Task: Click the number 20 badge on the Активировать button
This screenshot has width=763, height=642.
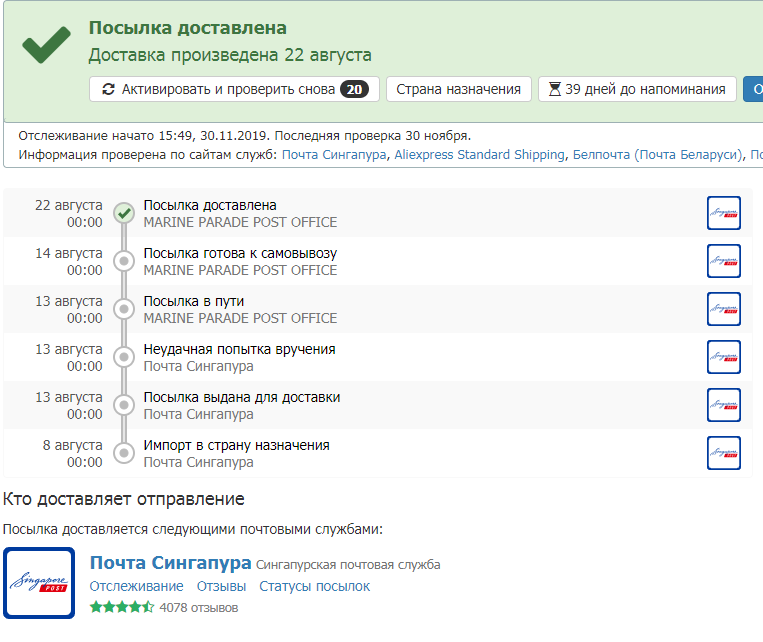Action: pyautogui.click(x=354, y=89)
